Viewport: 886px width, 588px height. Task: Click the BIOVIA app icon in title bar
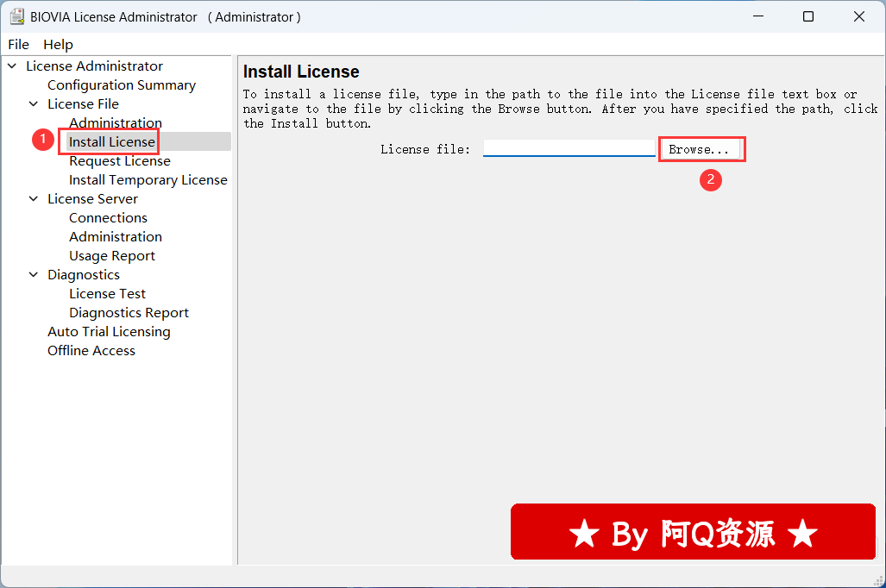16,16
